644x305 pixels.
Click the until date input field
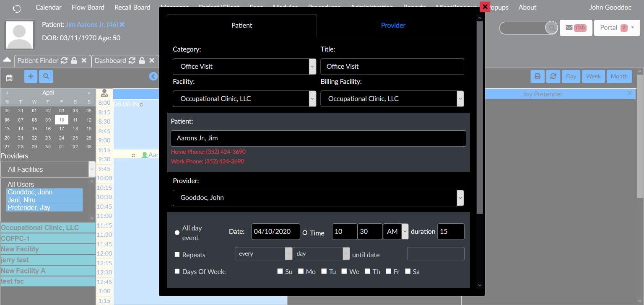[435, 253]
